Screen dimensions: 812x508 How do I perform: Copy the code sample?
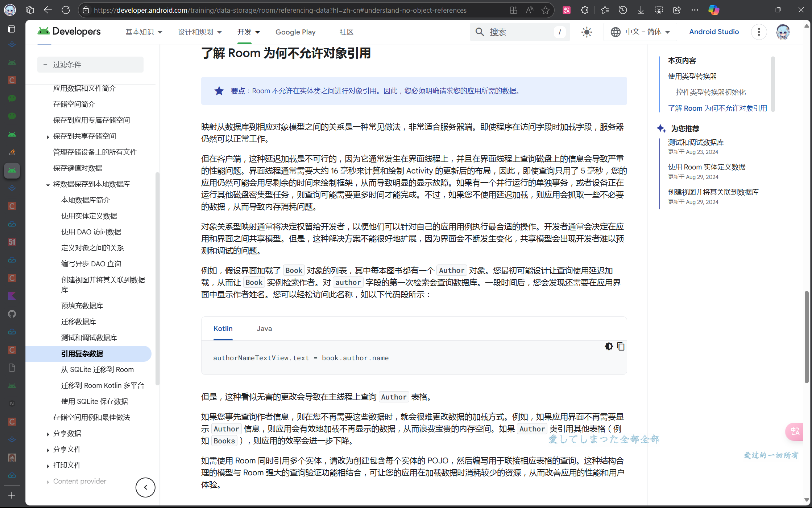click(621, 347)
